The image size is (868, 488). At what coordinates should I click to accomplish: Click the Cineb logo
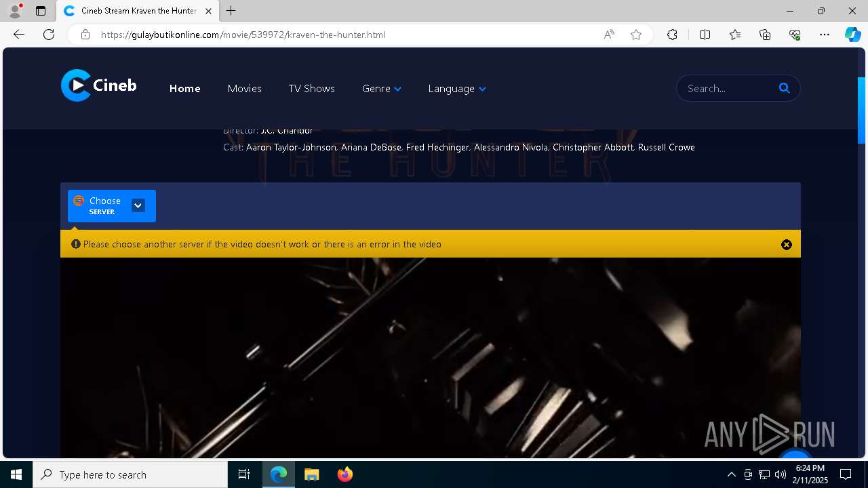coord(99,85)
